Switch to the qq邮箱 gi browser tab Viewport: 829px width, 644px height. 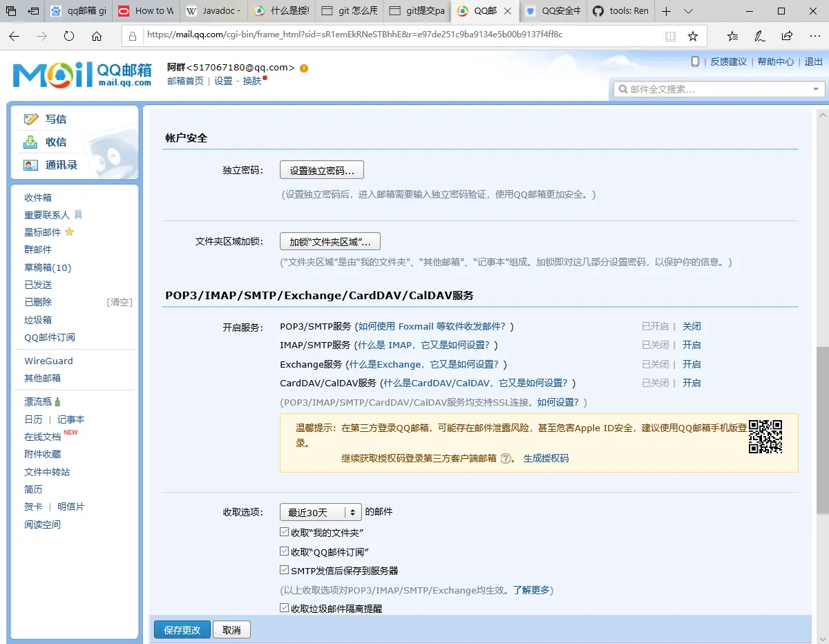pyautogui.click(x=78, y=11)
